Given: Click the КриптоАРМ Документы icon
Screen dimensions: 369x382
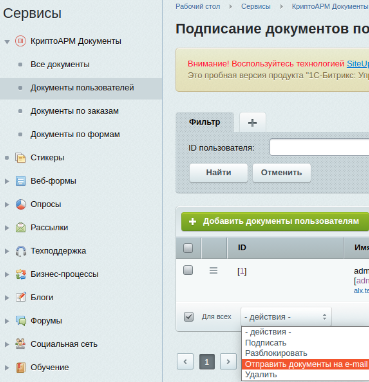Looking at the screenshot, I should tap(20, 41).
